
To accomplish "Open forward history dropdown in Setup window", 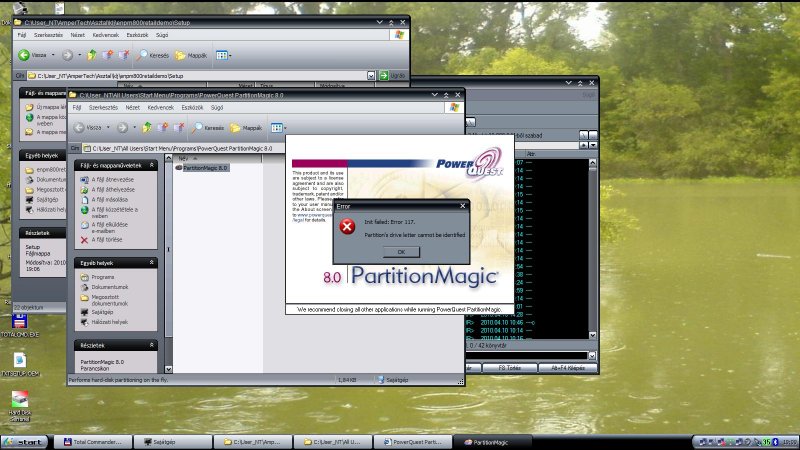I will (x=79, y=55).
